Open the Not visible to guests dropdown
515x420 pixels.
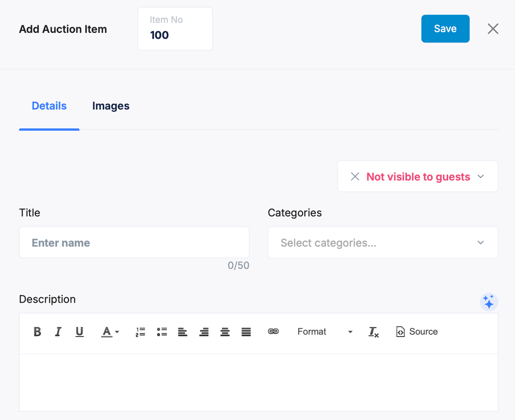tap(418, 177)
